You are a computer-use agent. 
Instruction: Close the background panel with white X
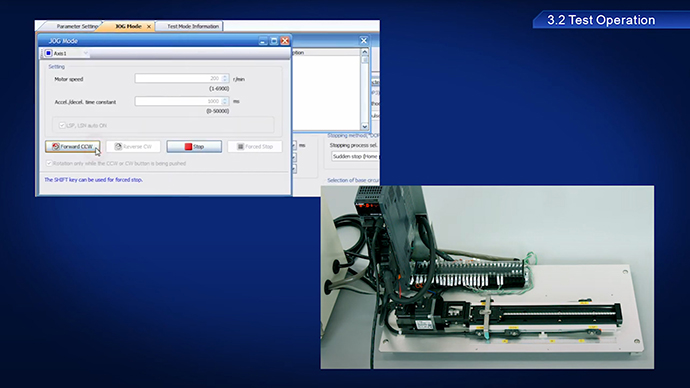(363, 41)
